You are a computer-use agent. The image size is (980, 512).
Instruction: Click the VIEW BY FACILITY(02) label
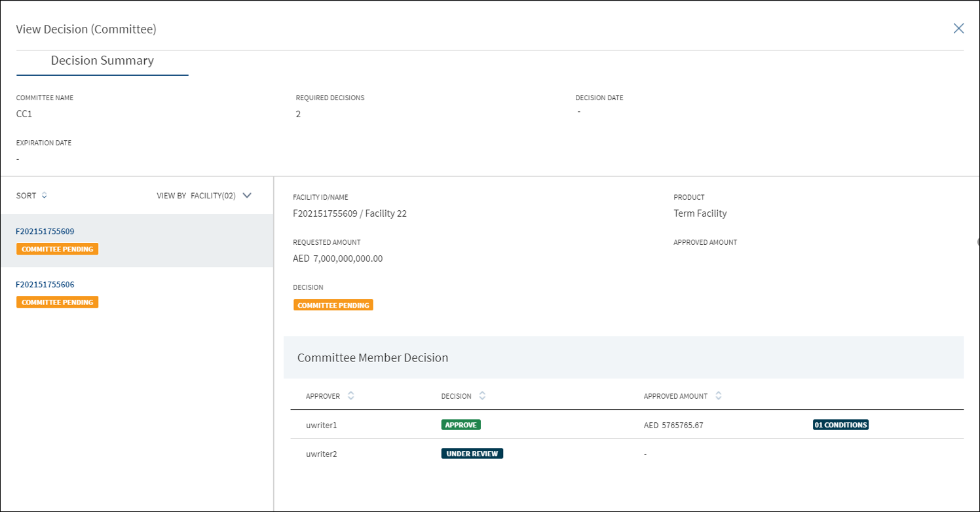[196, 195]
